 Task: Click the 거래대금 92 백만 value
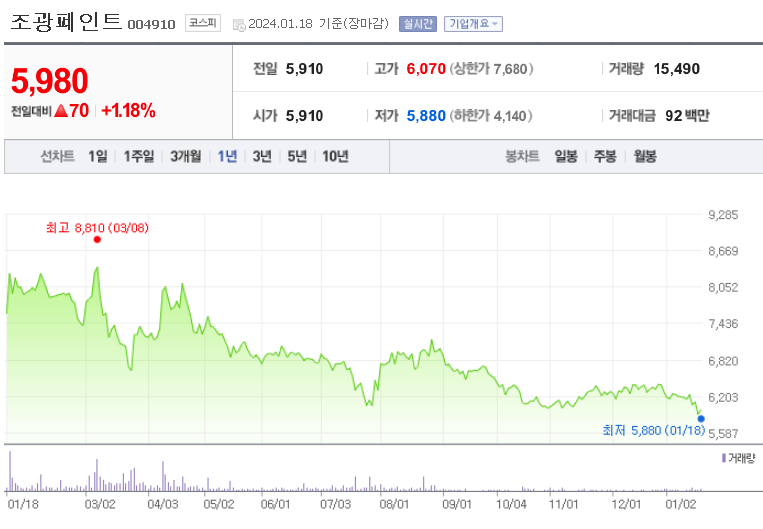click(x=687, y=115)
